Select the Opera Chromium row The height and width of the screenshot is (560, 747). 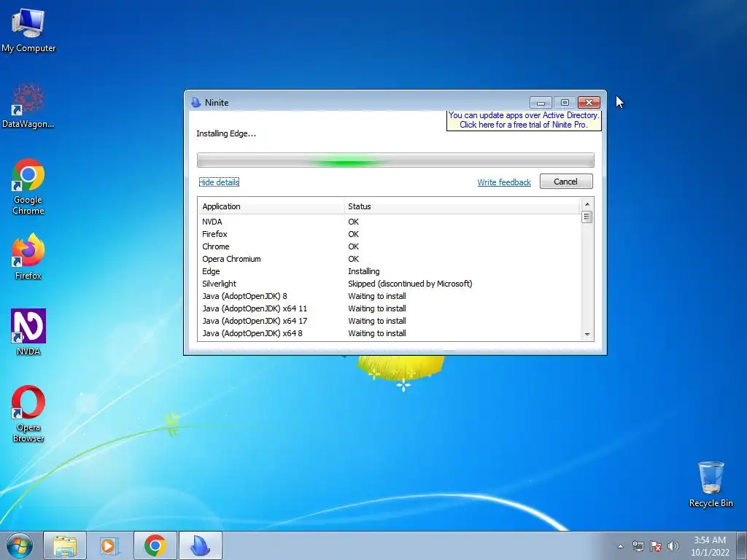(389, 259)
